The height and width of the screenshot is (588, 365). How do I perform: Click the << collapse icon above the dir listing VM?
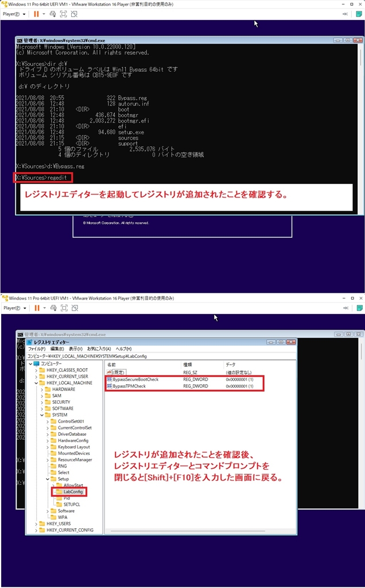[x=345, y=14]
